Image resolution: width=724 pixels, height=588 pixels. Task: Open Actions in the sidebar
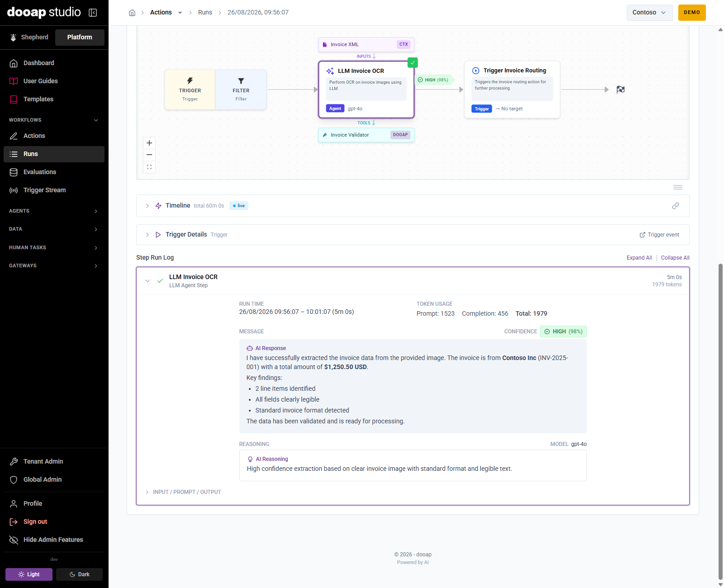click(54, 136)
